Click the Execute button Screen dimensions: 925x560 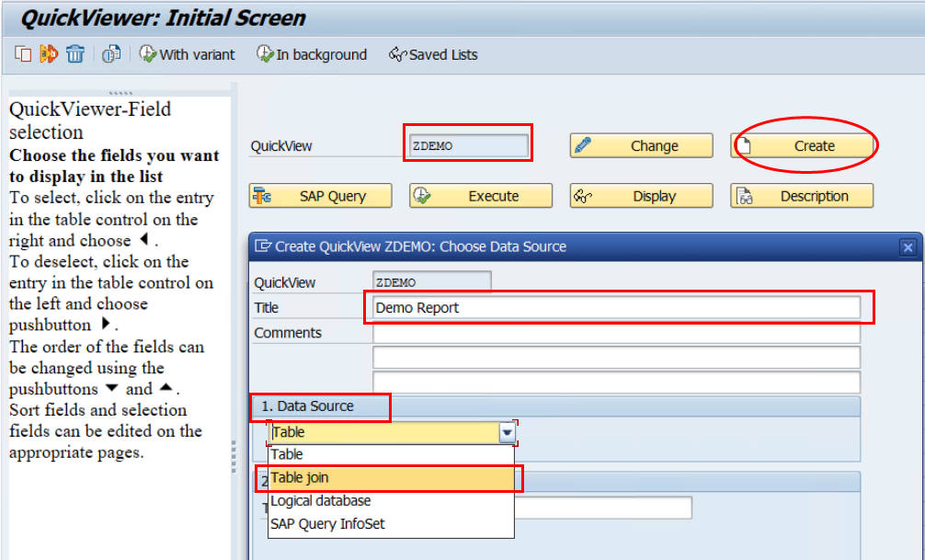[x=481, y=196]
